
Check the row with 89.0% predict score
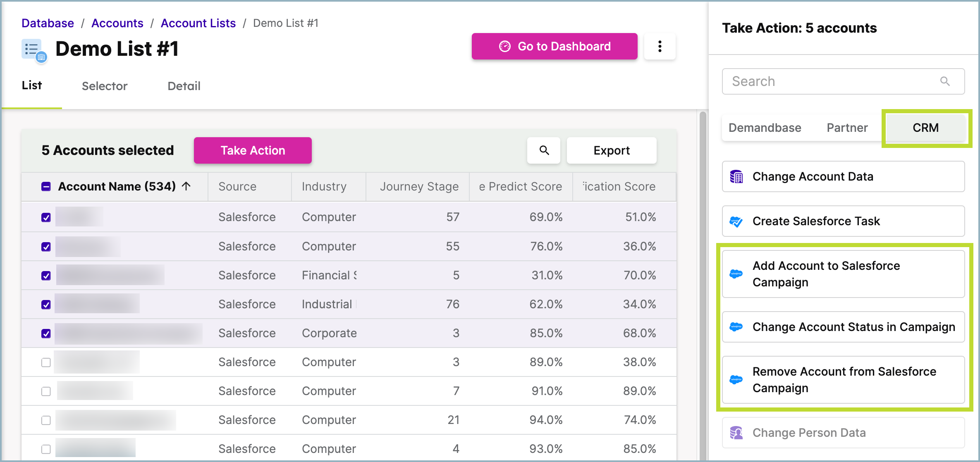tap(46, 362)
